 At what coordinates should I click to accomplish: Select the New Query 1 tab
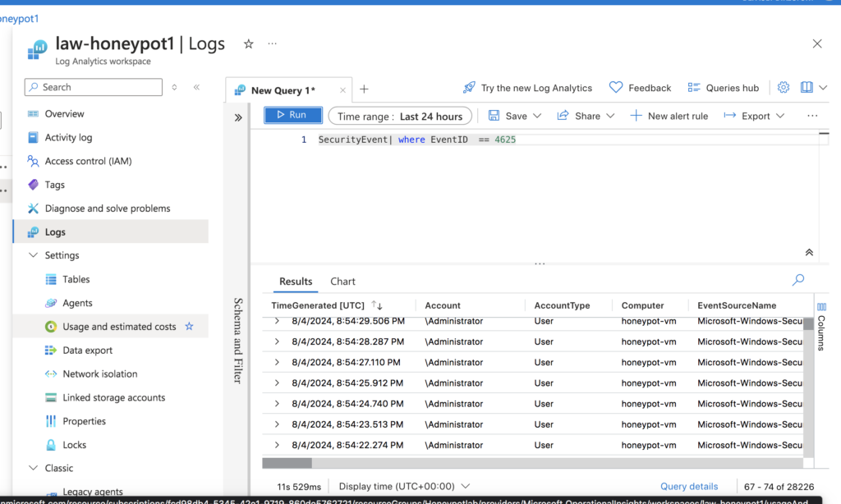click(x=283, y=90)
